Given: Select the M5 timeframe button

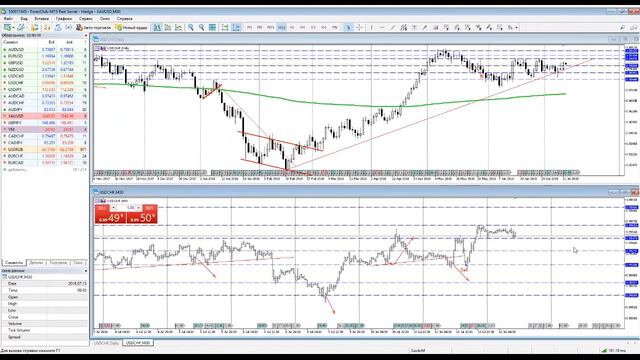Looking at the screenshot, I should 260,27.
